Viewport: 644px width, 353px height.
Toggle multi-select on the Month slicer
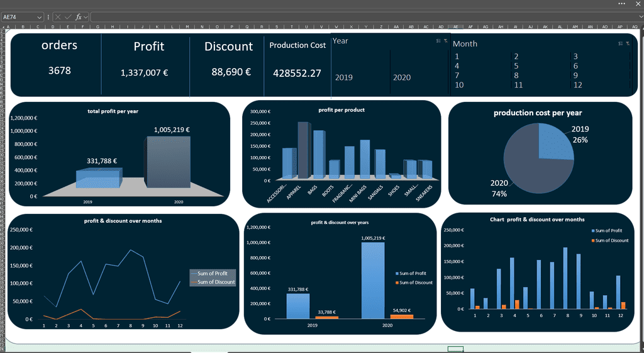coord(620,43)
